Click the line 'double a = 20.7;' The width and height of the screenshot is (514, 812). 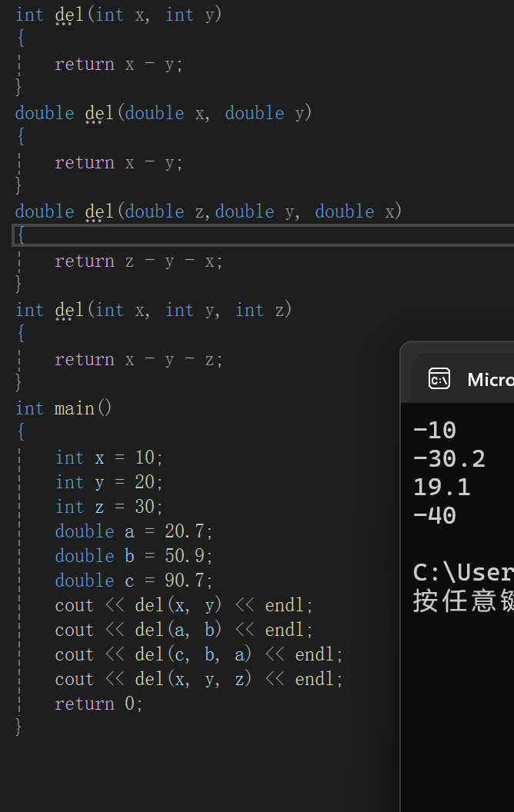point(134,531)
